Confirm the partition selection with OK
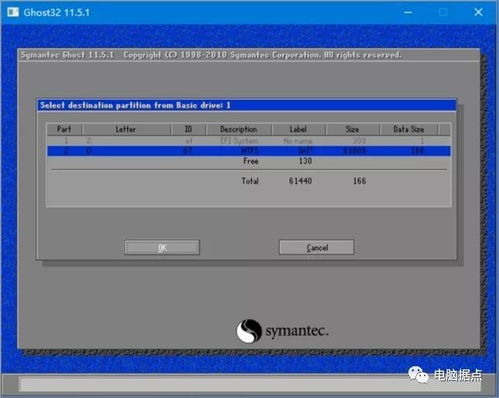 point(162,247)
